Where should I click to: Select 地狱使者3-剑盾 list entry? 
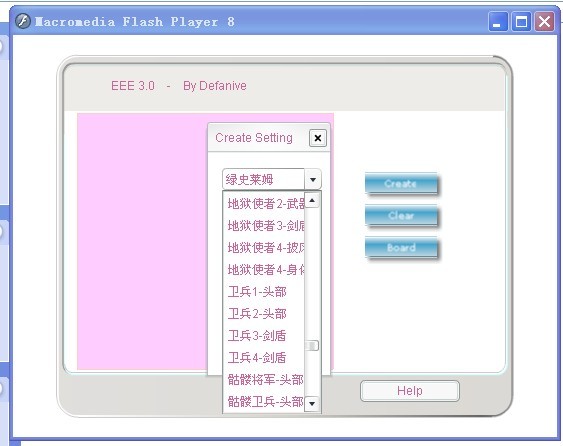pos(264,226)
